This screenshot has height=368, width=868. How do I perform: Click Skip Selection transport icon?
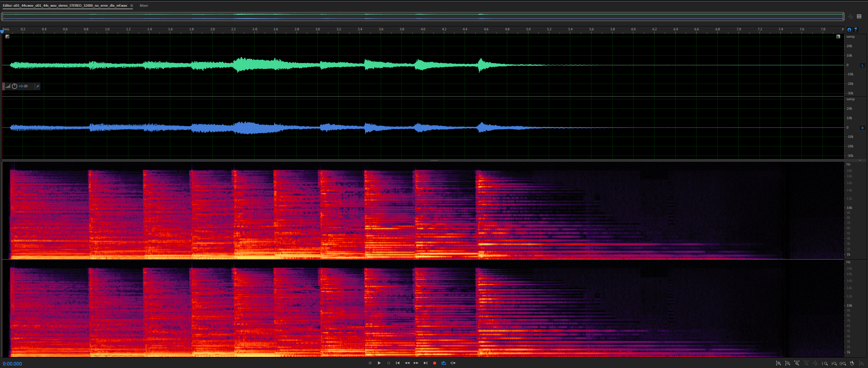453,363
